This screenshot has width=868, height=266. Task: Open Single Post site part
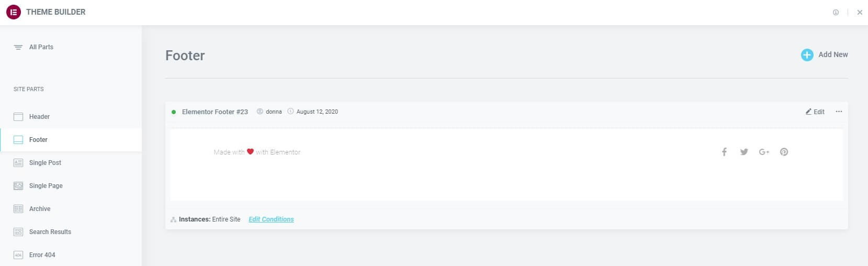click(45, 163)
